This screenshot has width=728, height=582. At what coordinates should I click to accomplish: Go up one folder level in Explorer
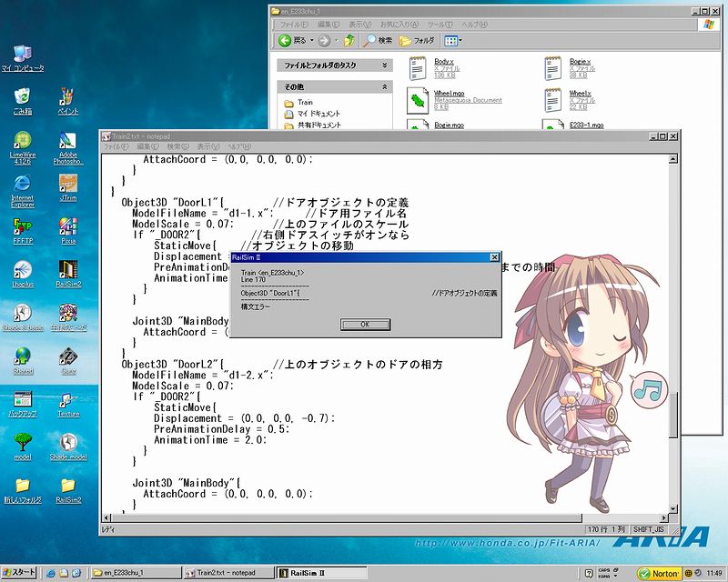tap(349, 41)
